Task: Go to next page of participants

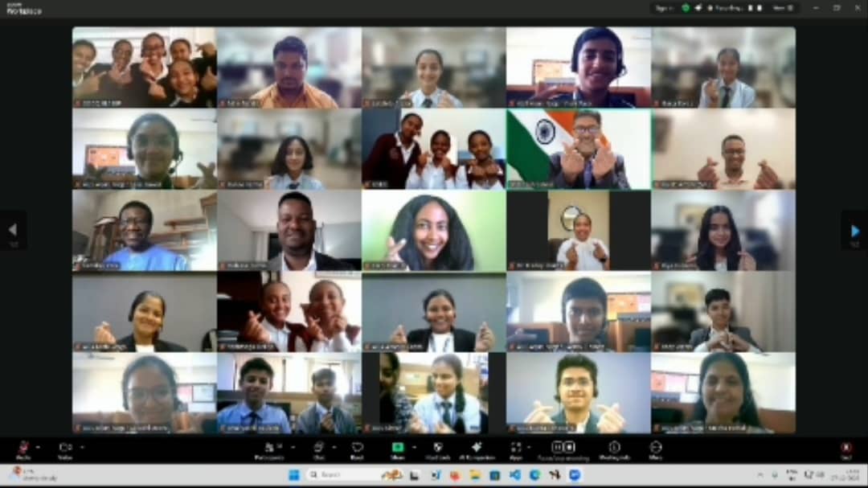Action: point(854,231)
